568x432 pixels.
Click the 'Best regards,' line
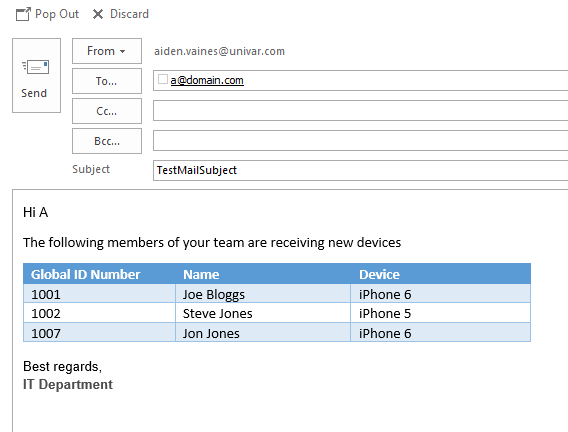point(62,367)
